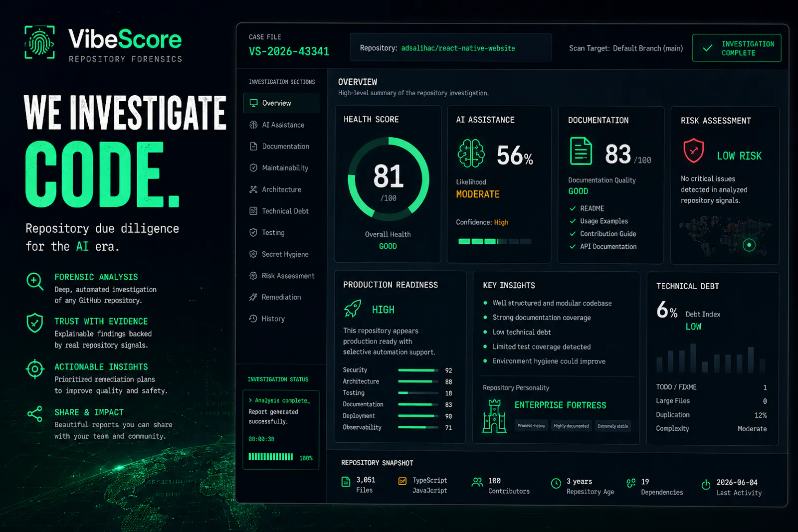Click the Analysis complete terminal line
Viewport: 798px width, 532px height.
279,400
